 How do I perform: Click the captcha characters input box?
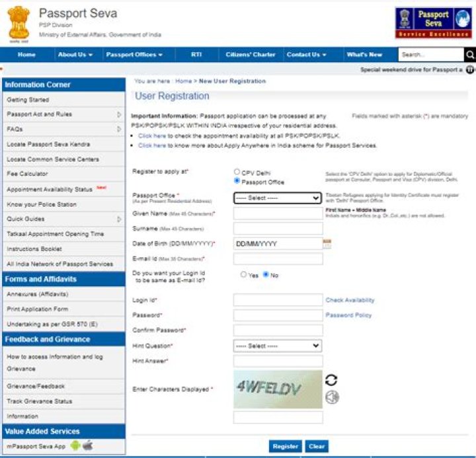click(x=278, y=417)
